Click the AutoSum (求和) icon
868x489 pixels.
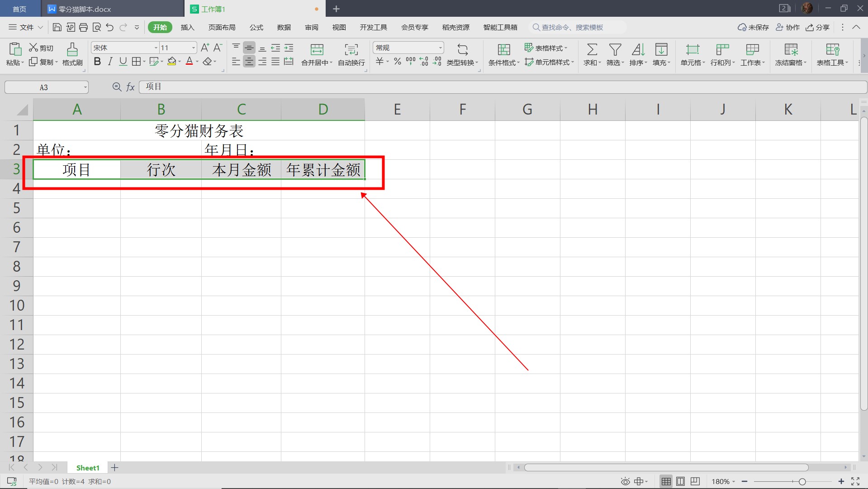(592, 49)
